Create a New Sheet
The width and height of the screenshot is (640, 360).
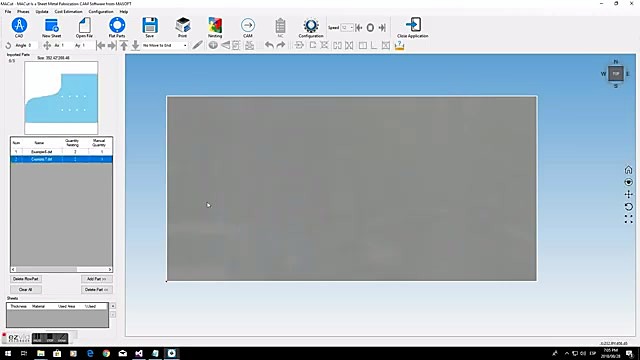51,26
